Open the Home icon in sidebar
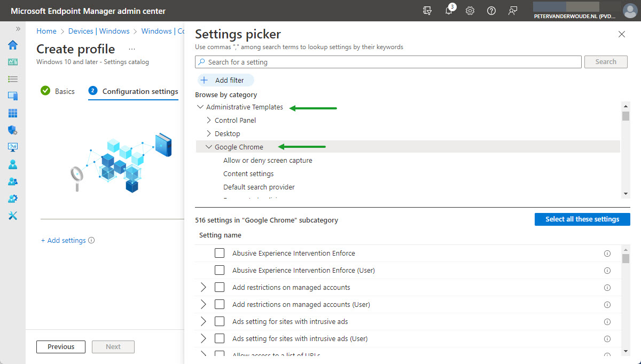 click(x=13, y=45)
